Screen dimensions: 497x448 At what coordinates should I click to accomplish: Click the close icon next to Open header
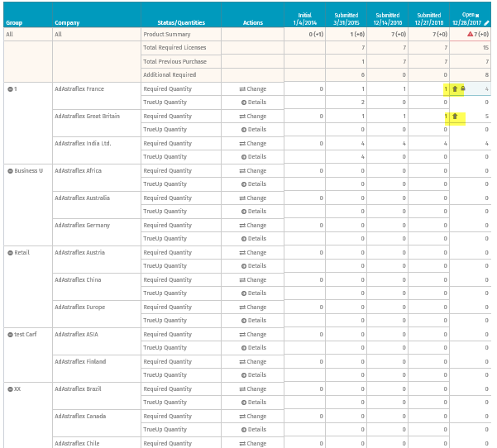[477, 15]
